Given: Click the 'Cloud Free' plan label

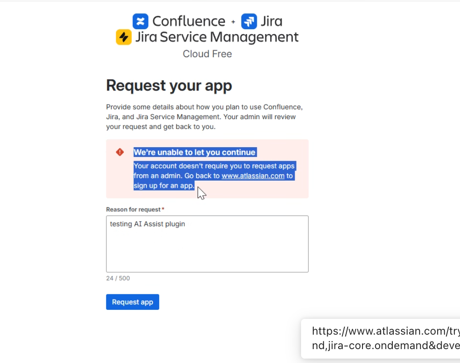Looking at the screenshot, I should 207,54.
